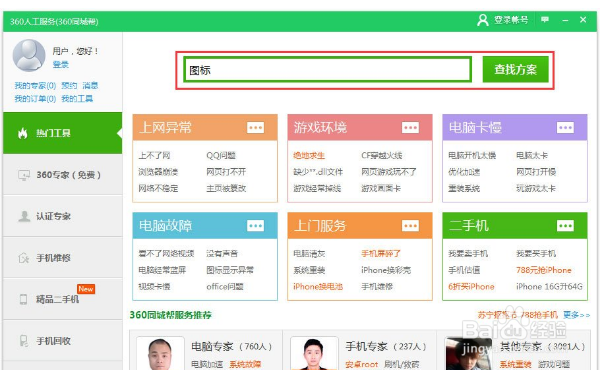Select the 玩游戏太卡 item
The width and height of the screenshot is (603, 370).
coord(536,188)
